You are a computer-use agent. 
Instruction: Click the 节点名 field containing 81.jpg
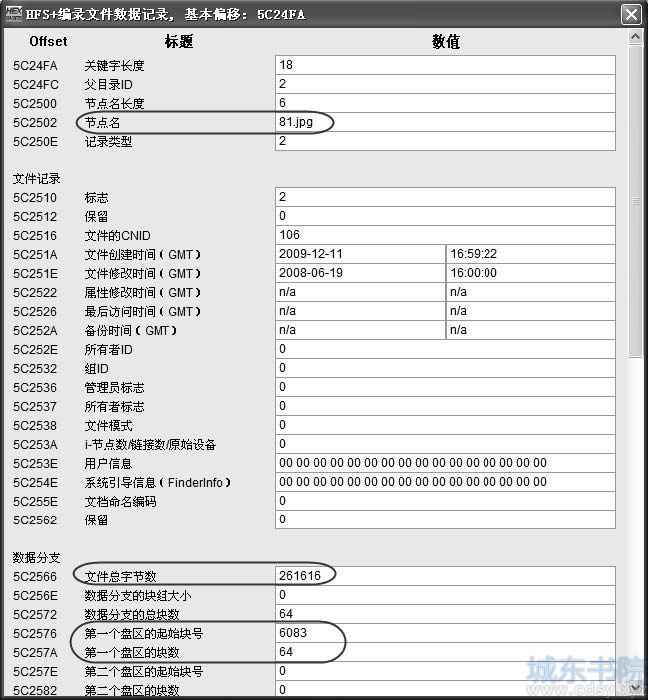445,122
